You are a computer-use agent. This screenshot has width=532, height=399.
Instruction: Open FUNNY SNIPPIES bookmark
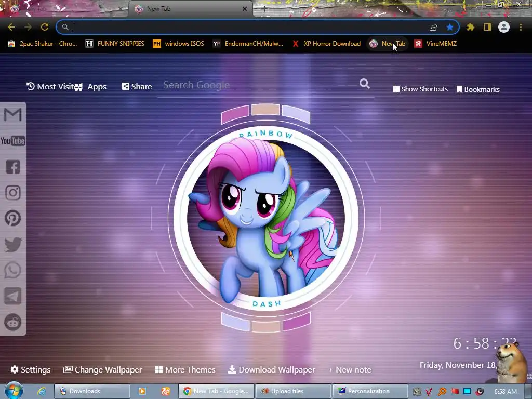pyautogui.click(x=115, y=44)
